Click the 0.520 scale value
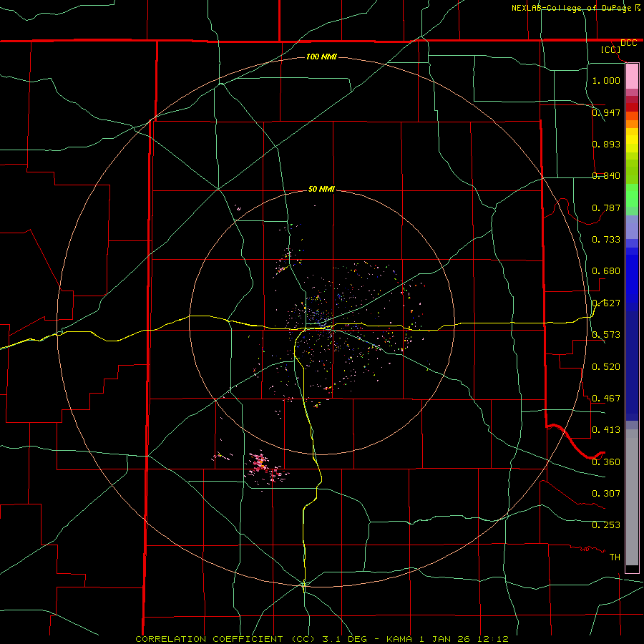 pyautogui.click(x=606, y=366)
